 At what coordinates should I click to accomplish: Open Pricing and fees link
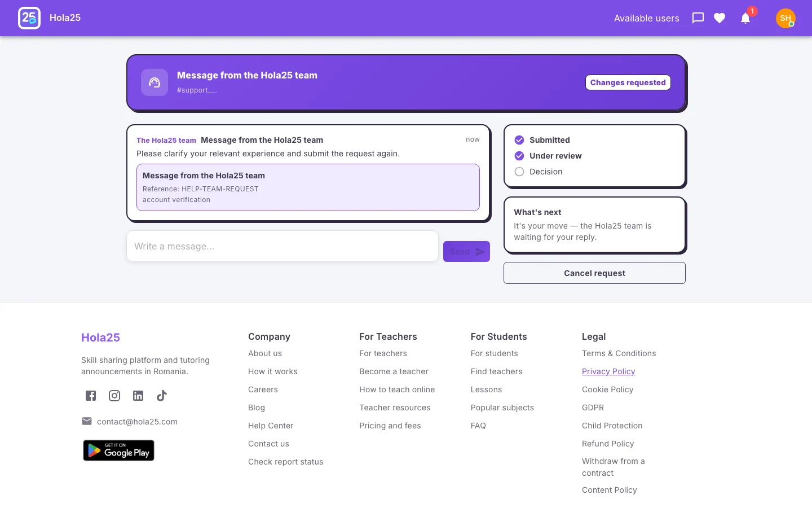[390, 426]
